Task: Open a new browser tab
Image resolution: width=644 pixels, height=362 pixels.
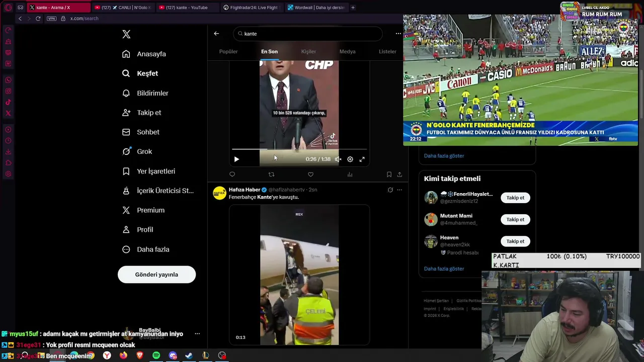Action: pos(353,8)
